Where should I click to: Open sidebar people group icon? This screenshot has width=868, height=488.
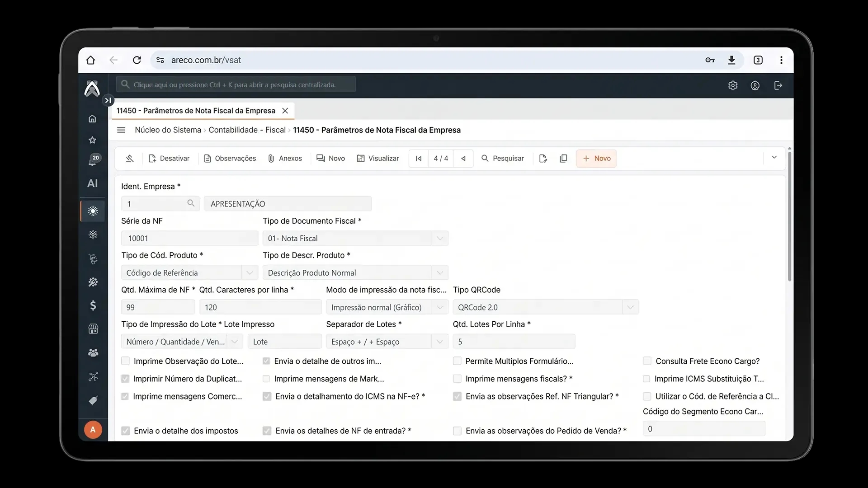pos(93,353)
